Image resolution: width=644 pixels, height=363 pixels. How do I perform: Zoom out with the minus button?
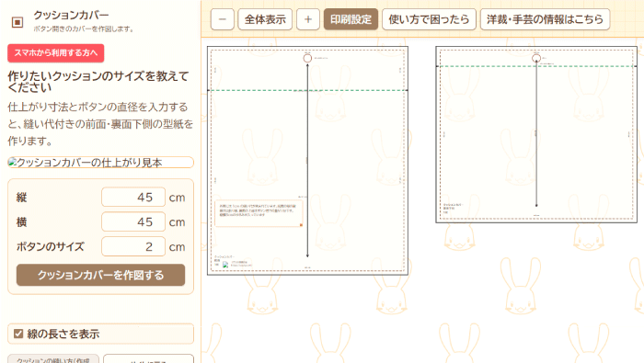tap(223, 19)
